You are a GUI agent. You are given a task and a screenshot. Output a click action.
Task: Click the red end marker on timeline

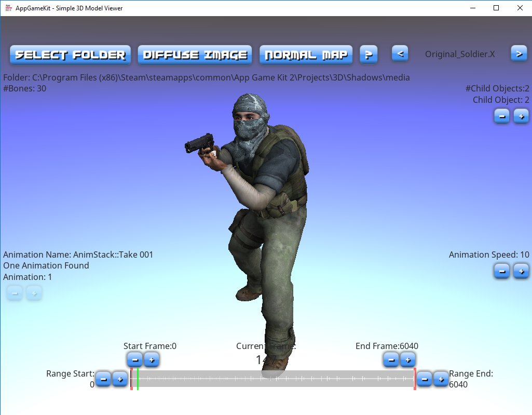click(x=415, y=379)
